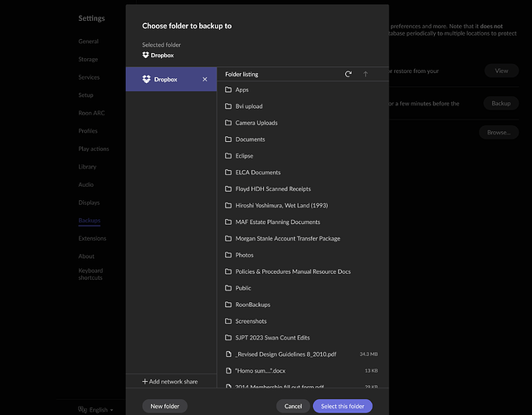Screen dimensions: 532x415
Task: Open the SJPT 2023 Swan Count Edits folder
Action: click(x=272, y=338)
